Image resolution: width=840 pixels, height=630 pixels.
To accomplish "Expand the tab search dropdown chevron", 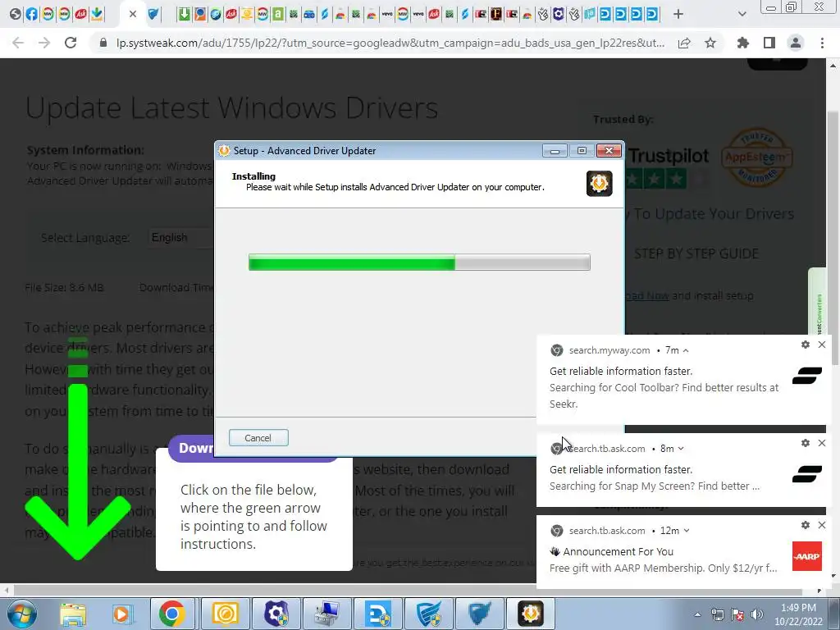I will click(x=742, y=14).
